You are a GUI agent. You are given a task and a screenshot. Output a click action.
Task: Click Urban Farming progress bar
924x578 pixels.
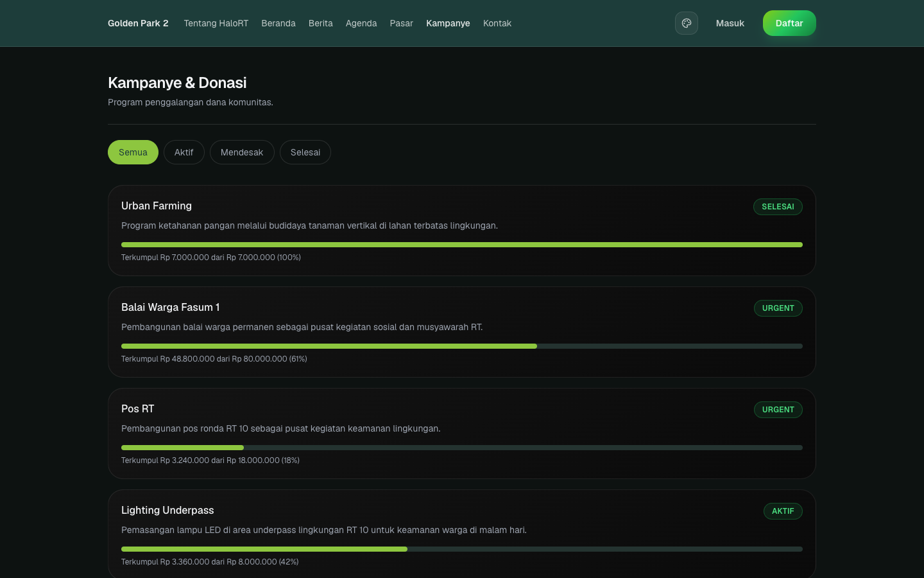[462, 245]
